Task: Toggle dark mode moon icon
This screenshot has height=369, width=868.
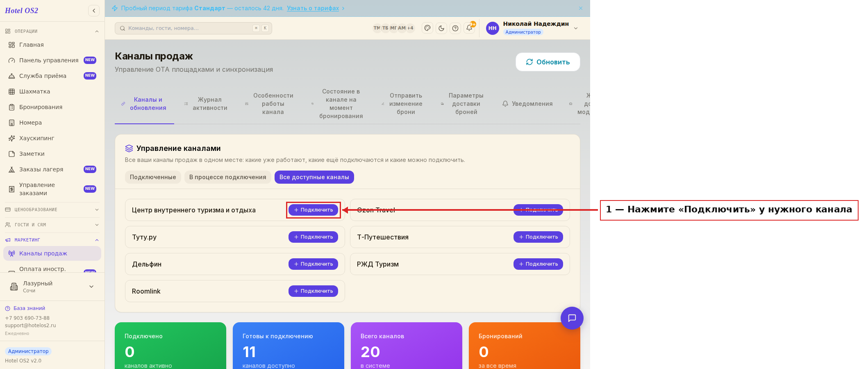Action: coord(441,28)
